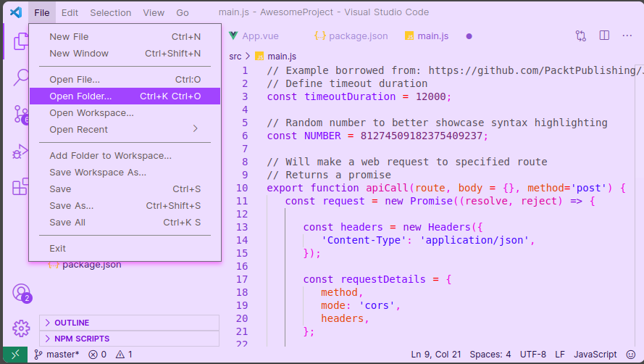644x364 pixels.
Task: Select the highlighted Open Folder... entry
Action: [x=125, y=96]
